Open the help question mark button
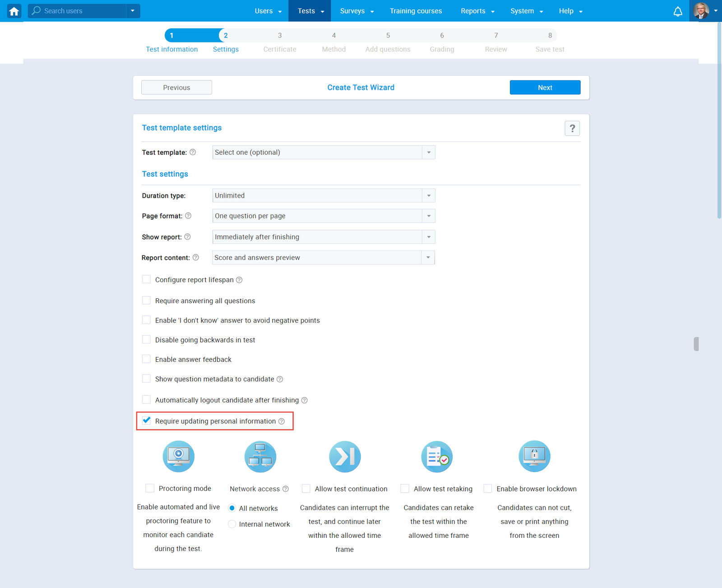This screenshot has width=722, height=588. point(572,129)
